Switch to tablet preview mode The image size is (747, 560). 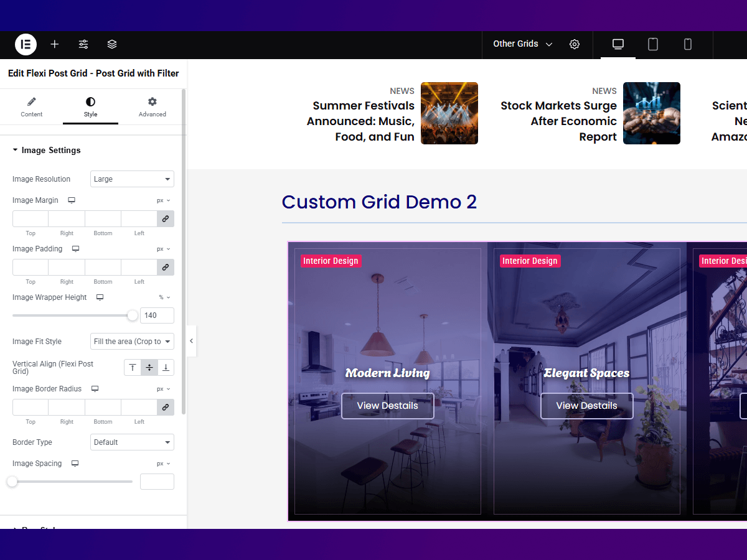653,44
